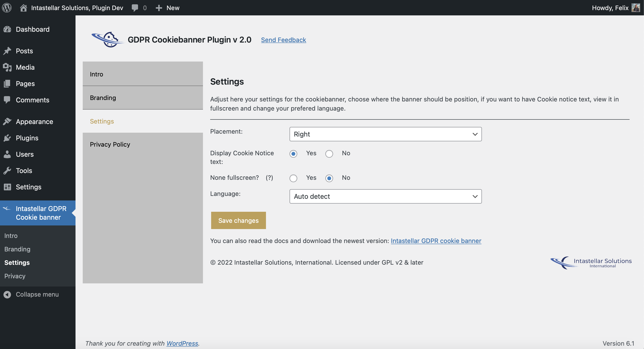The height and width of the screenshot is (349, 644).
Task: Open the Placement dropdown showing Right
Action: click(385, 134)
